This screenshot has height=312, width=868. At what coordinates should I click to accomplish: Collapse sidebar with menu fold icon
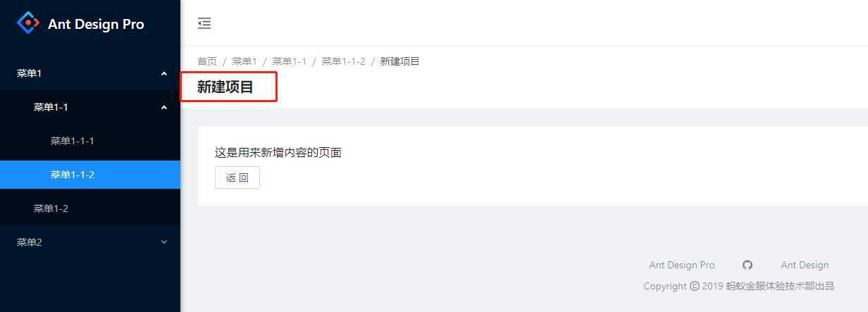204,23
